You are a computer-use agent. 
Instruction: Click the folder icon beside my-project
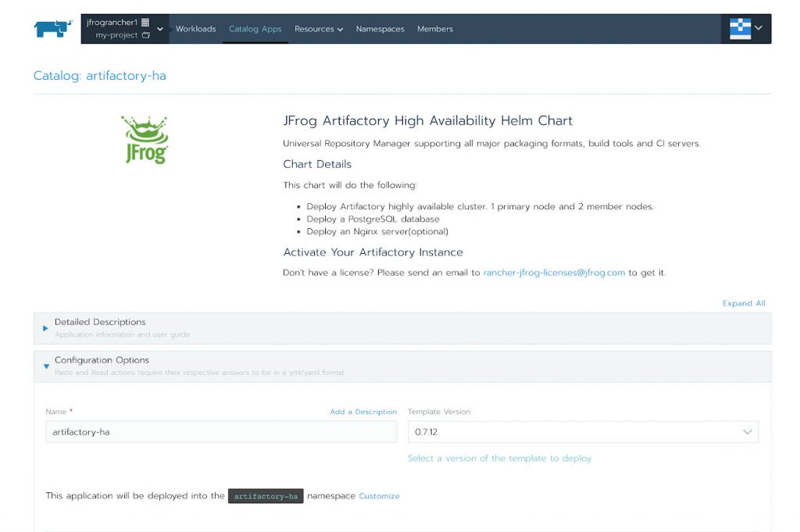coord(146,35)
